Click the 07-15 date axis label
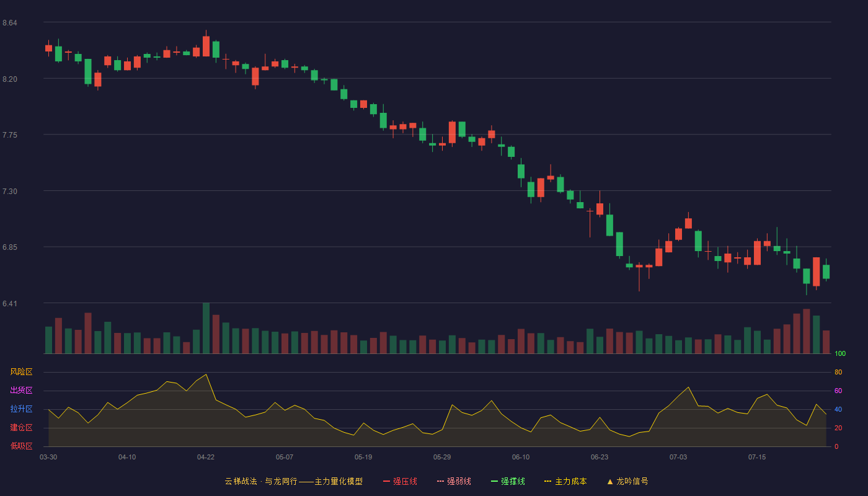This screenshot has width=868, height=496. point(757,457)
